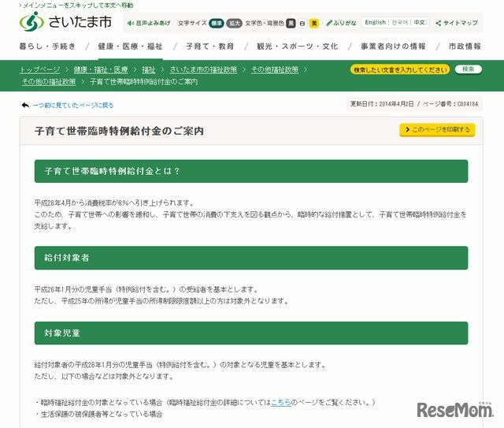Set text size to 標準
504x428 pixels.
pyautogui.click(x=217, y=23)
